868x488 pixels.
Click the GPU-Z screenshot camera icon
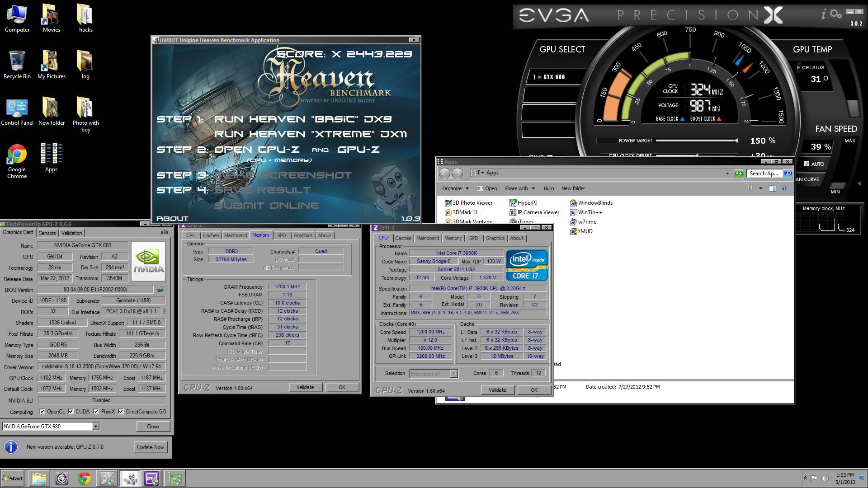point(165,232)
